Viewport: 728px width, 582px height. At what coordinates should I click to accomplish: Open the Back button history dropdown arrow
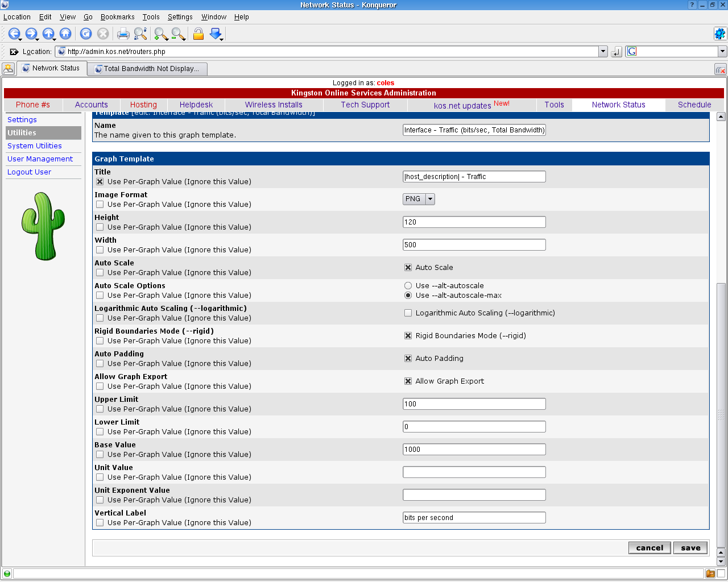(20, 39)
